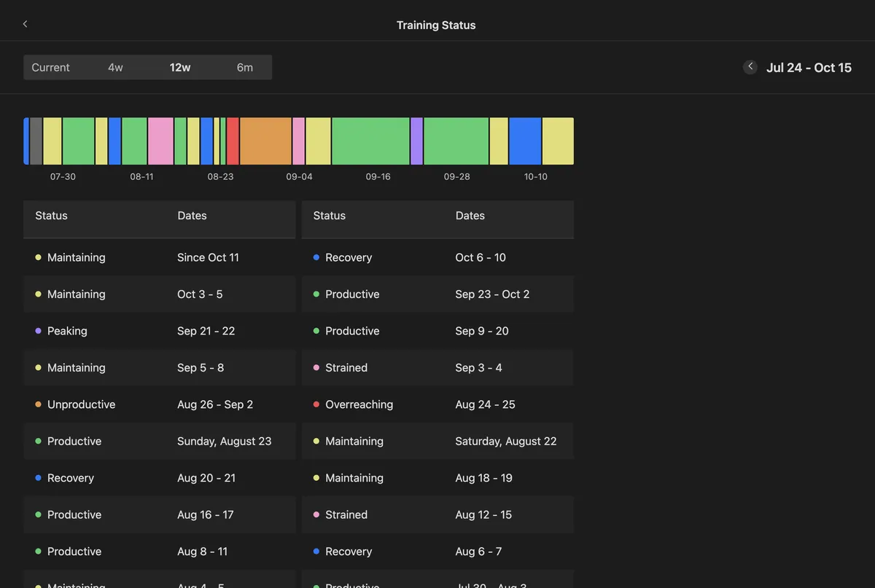875x588 pixels.
Task: Click the blue Recovery segment near 10-10
Action: point(525,141)
